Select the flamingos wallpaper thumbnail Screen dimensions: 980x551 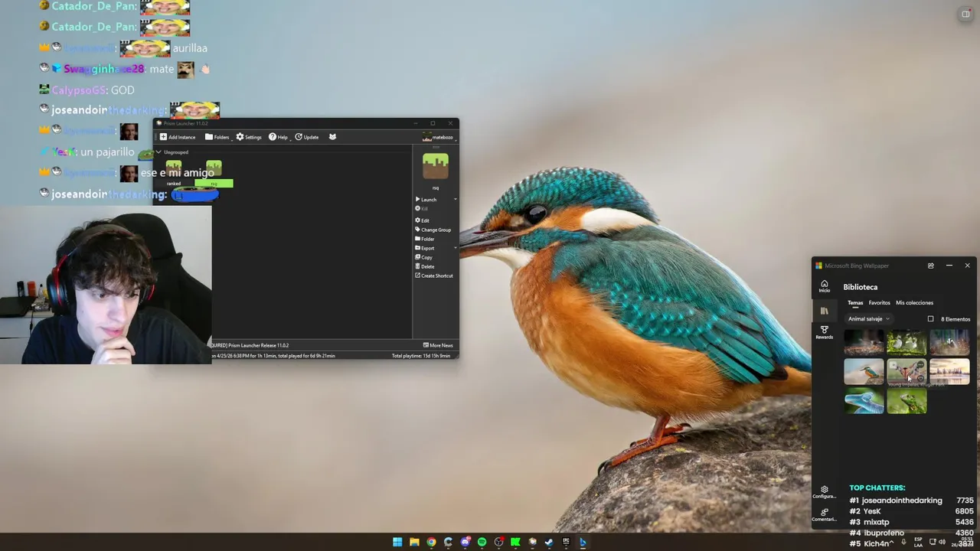(x=949, y=372)
